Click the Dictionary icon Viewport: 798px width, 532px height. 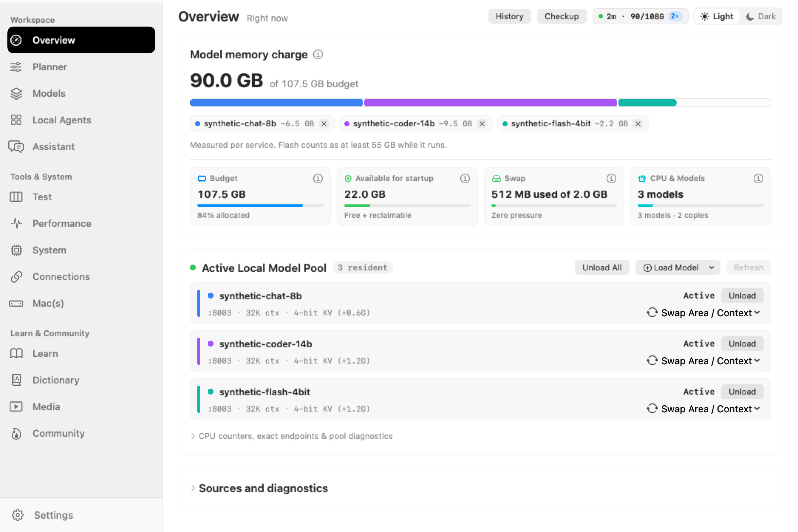16,380
